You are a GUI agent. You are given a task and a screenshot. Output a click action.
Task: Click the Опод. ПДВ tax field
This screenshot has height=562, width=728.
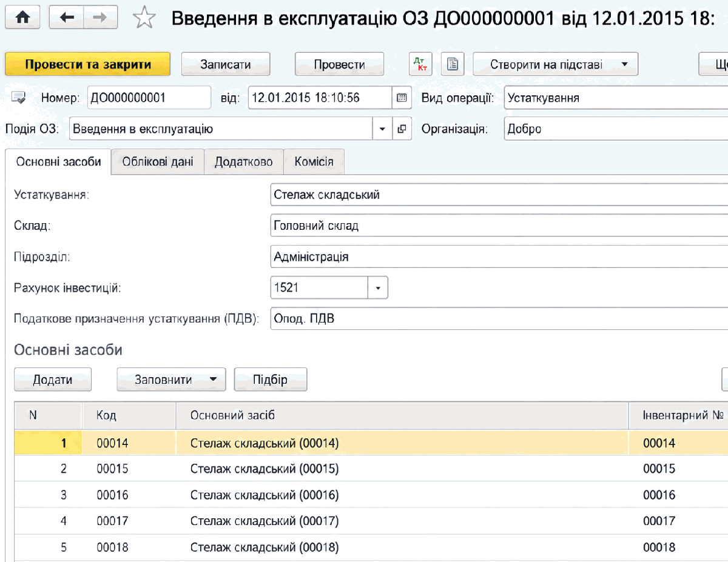point(499,319)
